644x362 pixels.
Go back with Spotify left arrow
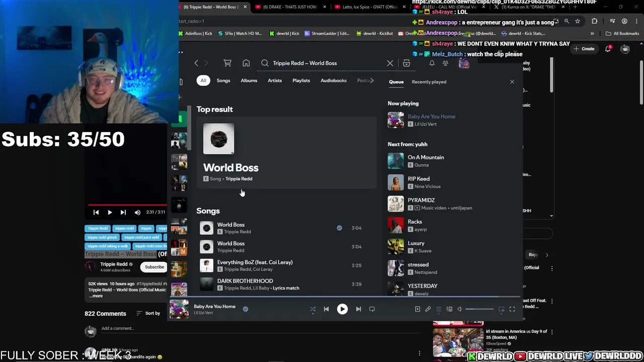196,63
